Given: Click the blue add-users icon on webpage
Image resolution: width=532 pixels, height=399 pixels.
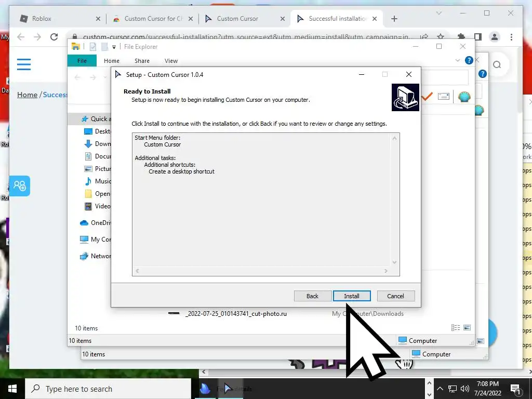Looking at the screenshot, I should 20,186.
